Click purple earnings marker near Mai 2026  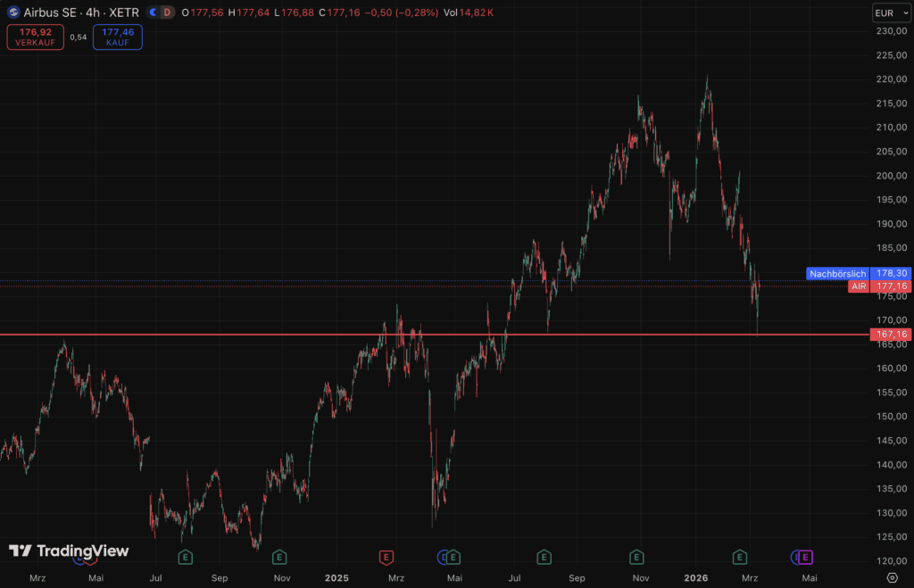tap(805, 558)
